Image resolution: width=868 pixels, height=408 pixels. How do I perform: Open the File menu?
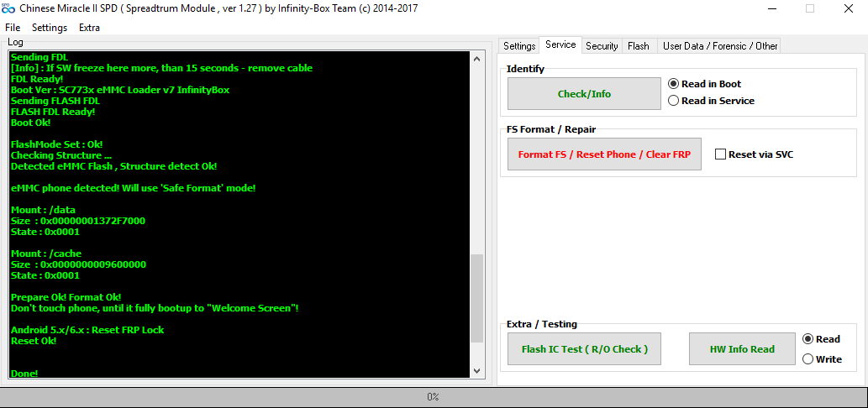pyautogui.click(x=12, y=28)
